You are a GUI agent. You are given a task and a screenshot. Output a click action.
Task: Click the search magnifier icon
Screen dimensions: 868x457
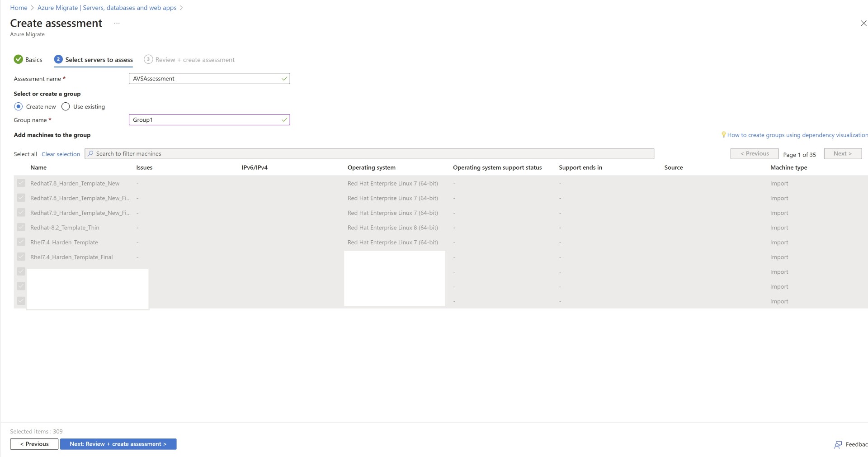coord(90,154)
